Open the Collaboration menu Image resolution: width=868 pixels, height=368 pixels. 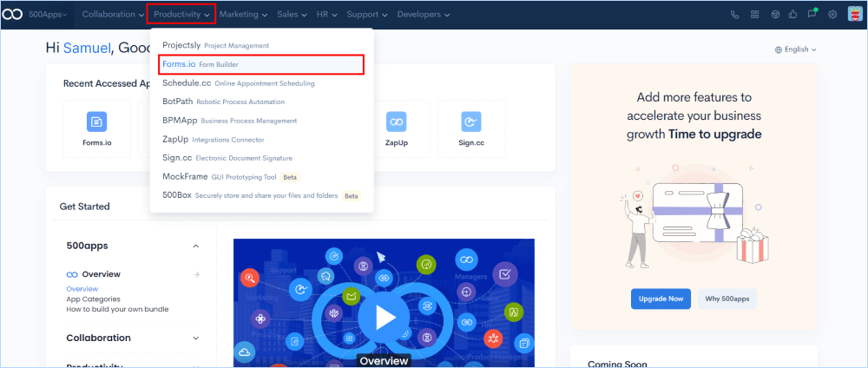pos(113,15)
